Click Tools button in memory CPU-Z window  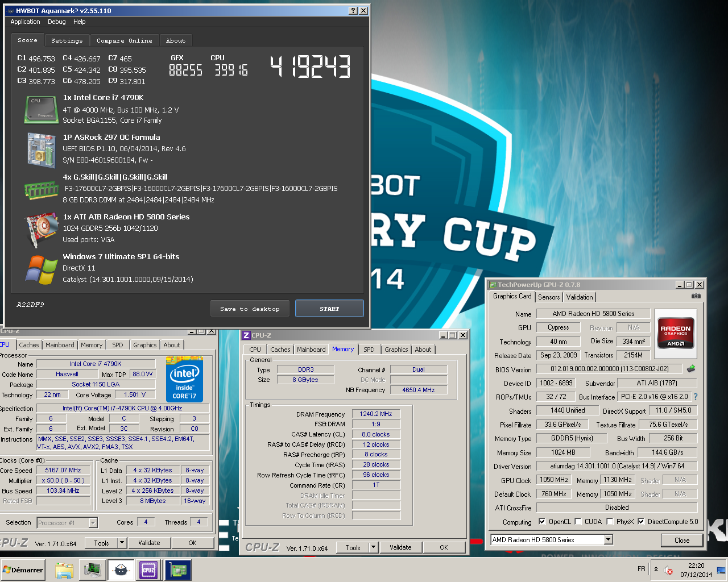(353, 547)
